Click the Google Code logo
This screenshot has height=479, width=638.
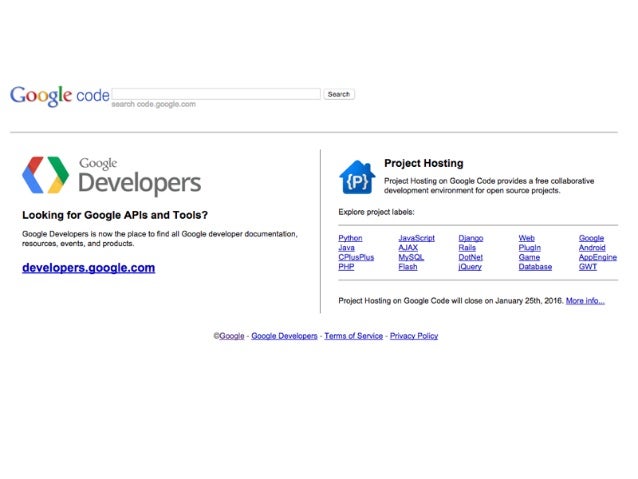tap(60, 96)
